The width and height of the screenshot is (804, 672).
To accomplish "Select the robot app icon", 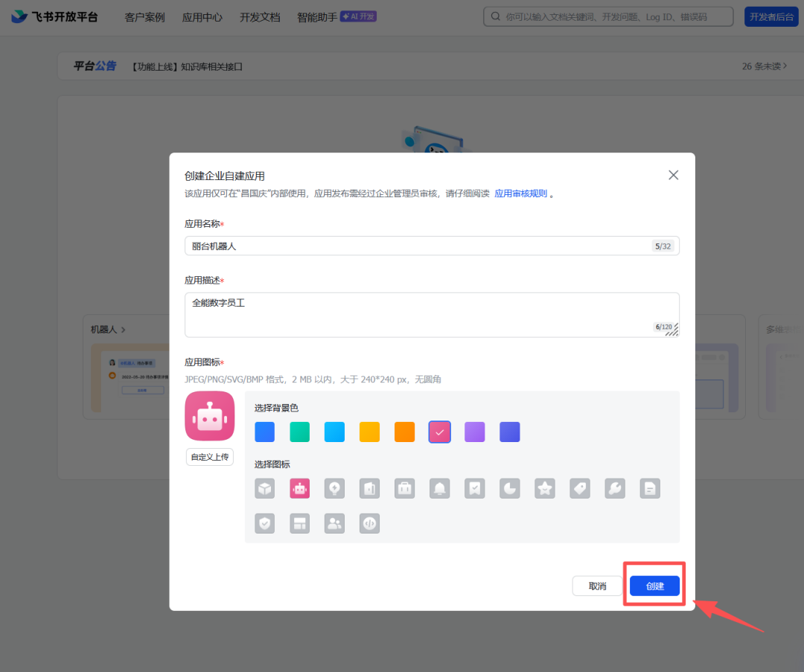I will pos(299,488).
